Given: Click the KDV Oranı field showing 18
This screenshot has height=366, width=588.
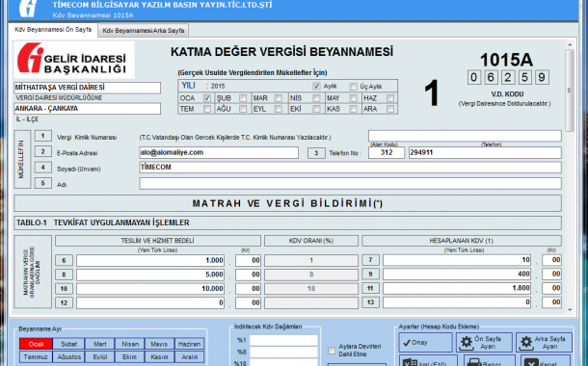Looking at the screenshot, I should click(311, 288).
